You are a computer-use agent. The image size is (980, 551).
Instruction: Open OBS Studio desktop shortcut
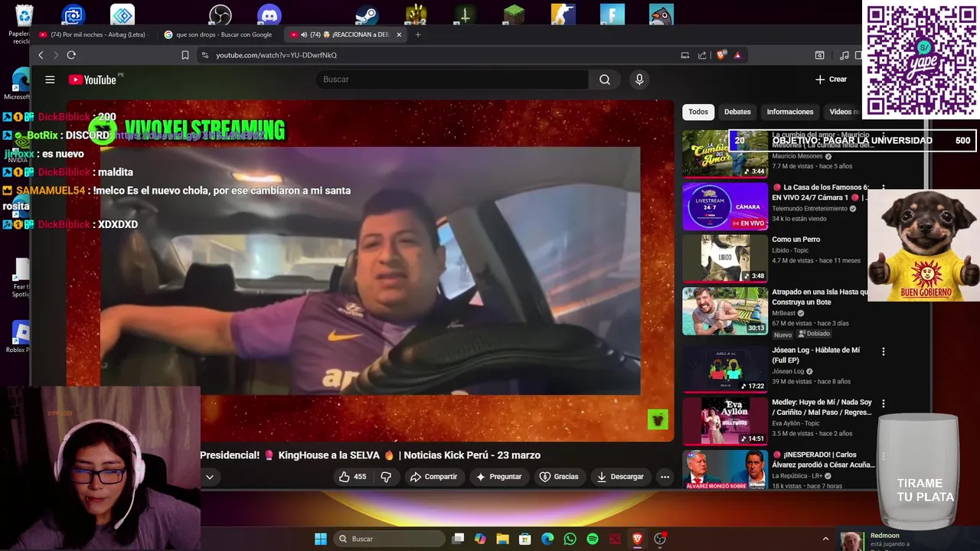pos(220,15)
